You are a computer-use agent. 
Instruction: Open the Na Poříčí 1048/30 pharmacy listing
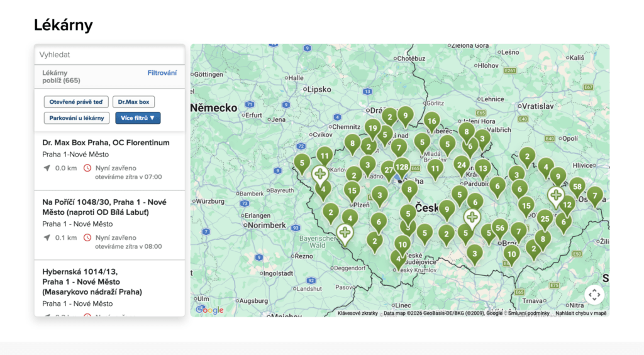109,225
